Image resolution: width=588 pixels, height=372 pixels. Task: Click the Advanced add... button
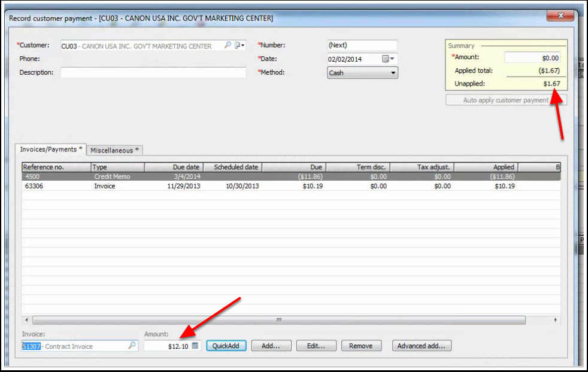tap(422, 346)
